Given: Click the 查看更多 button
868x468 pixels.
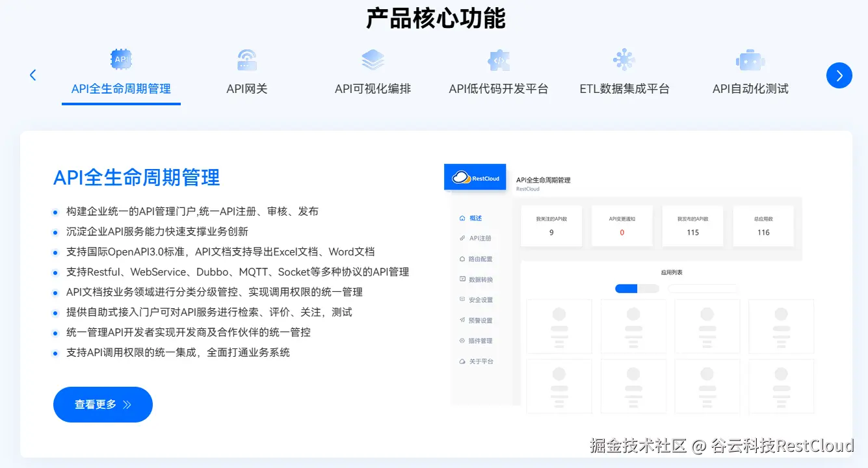Looking at the screenshot, I should click(x=103, y=404).
